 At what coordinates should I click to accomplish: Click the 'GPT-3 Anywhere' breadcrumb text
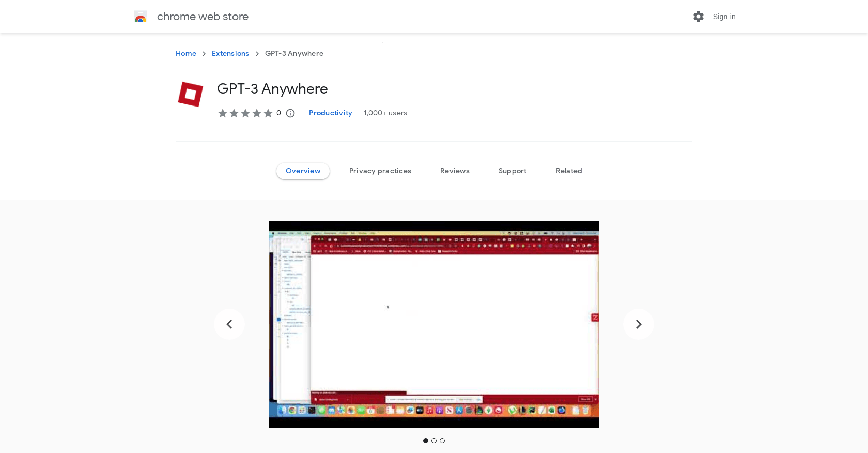tap(294, 53)
